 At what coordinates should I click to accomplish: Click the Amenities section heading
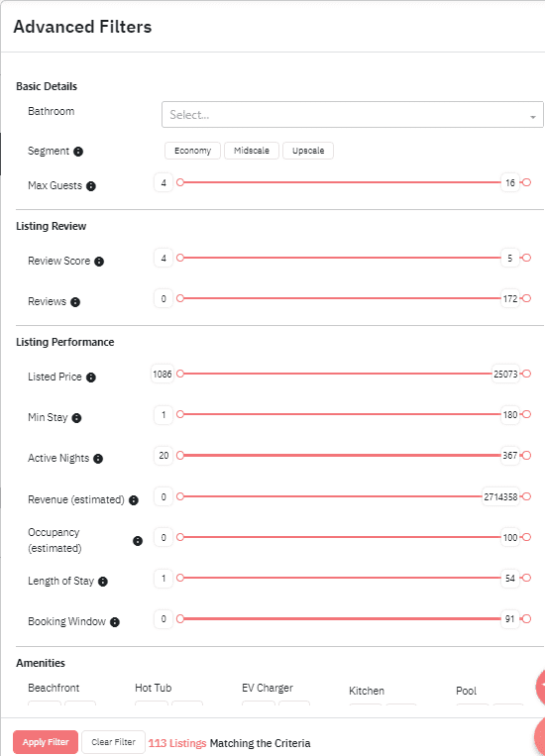pyautogui.click(x=41, y=663)
